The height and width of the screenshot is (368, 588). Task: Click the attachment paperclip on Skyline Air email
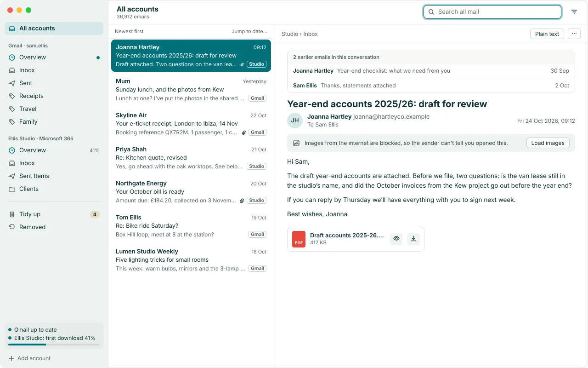(x=243, y=132)
